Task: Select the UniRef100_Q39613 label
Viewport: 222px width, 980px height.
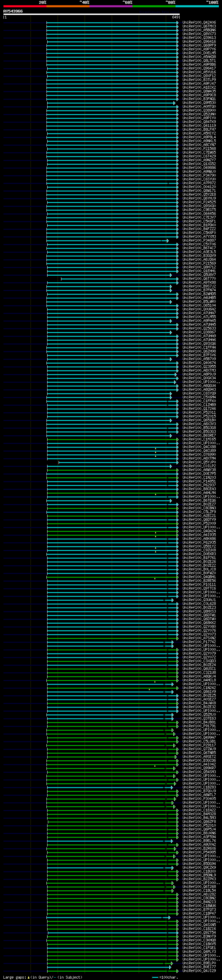Action: pyautogui.click(x=199, y=38)
